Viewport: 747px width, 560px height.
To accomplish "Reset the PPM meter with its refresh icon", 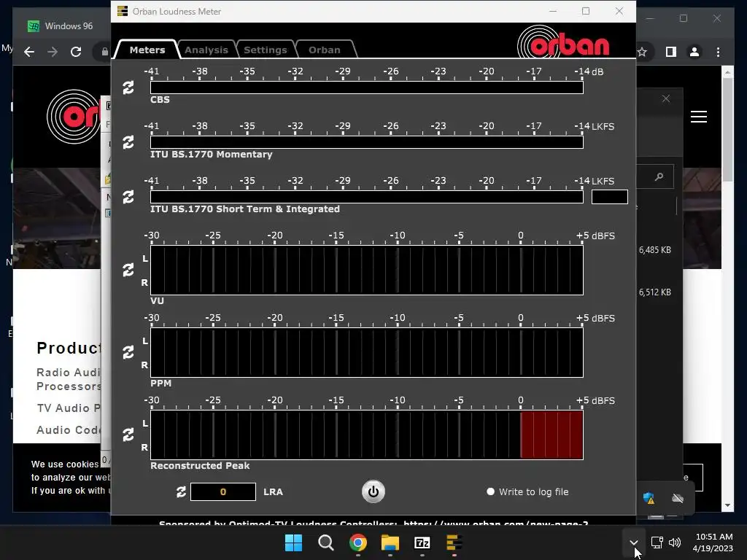I will pyautogui.click(x=128, y=352).
